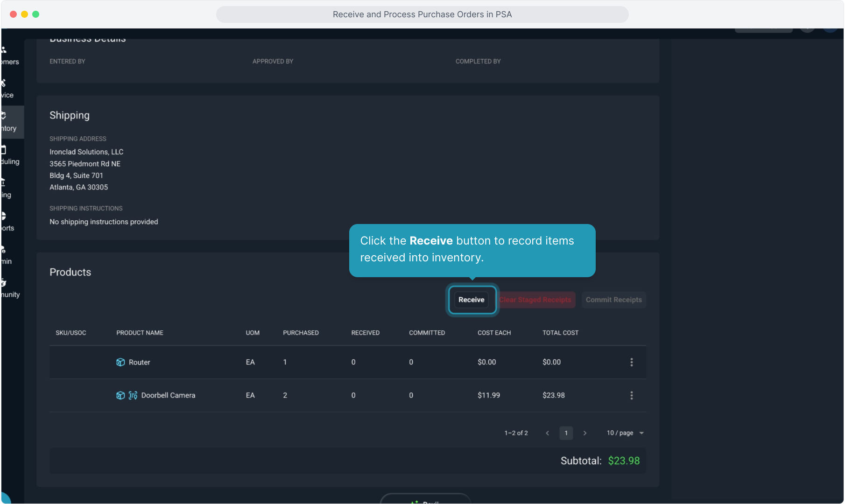Select page 1 in pagination
This screenshot has width=845, height=504.
(x=566, y=433)
